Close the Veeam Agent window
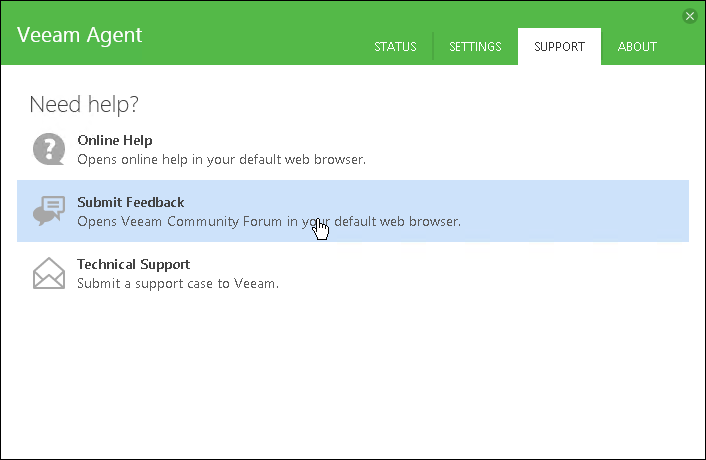 (x=689, y=16)
